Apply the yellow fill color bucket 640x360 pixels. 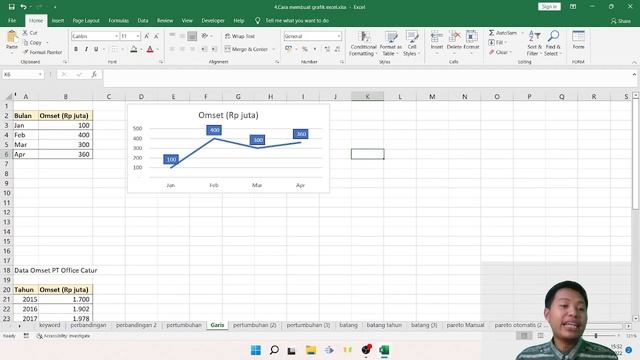pyautogui.click(x=133, y=49)
